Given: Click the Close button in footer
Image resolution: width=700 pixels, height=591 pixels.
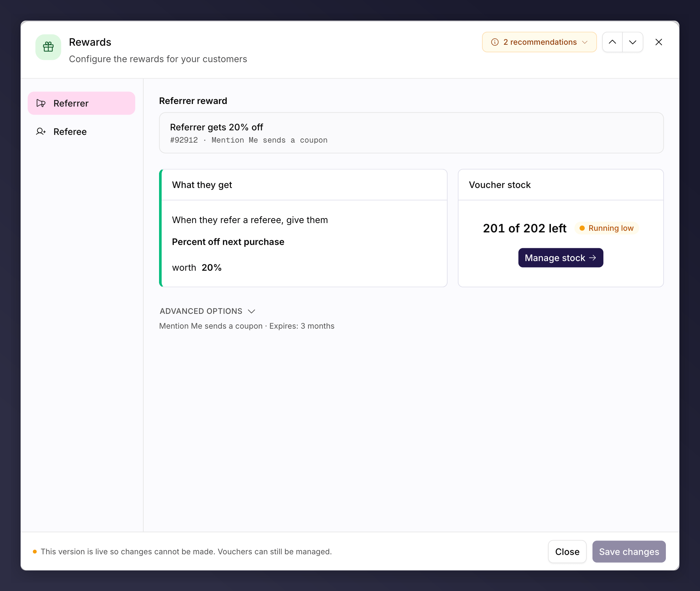Looking at the screenshot, I should (567, 552).
